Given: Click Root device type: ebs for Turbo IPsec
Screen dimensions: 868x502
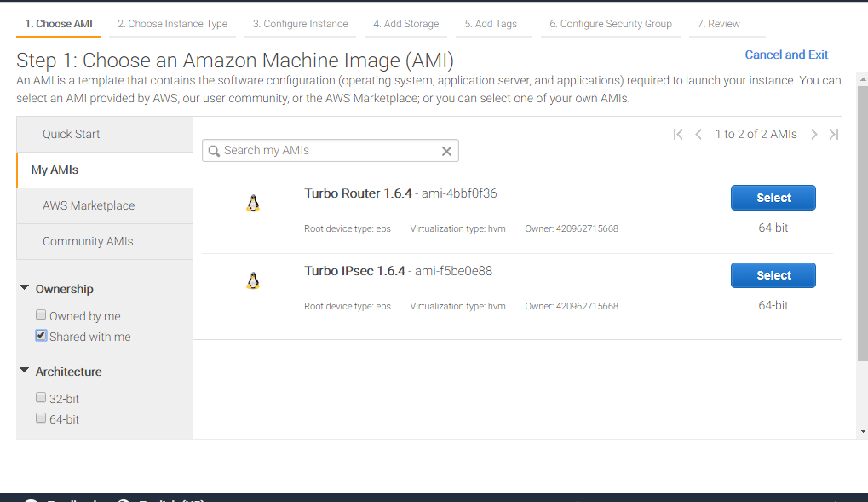Looking at the screenshot, I should point(347,307).
